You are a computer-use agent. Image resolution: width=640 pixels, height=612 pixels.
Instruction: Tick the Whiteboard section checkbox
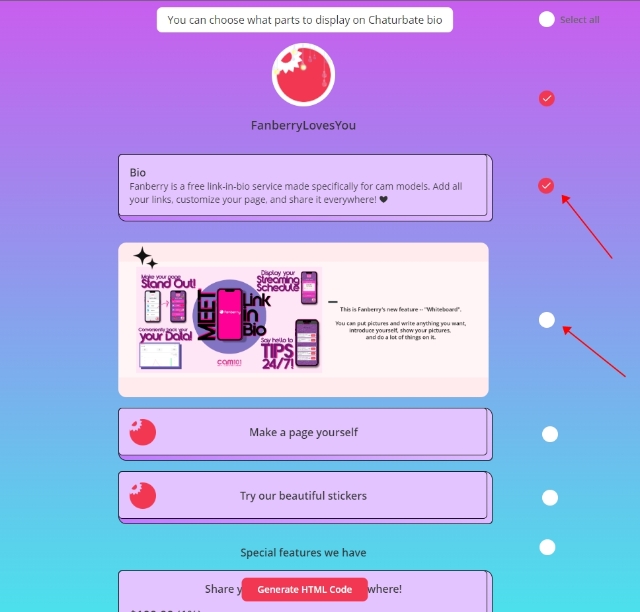coord(546,320)
